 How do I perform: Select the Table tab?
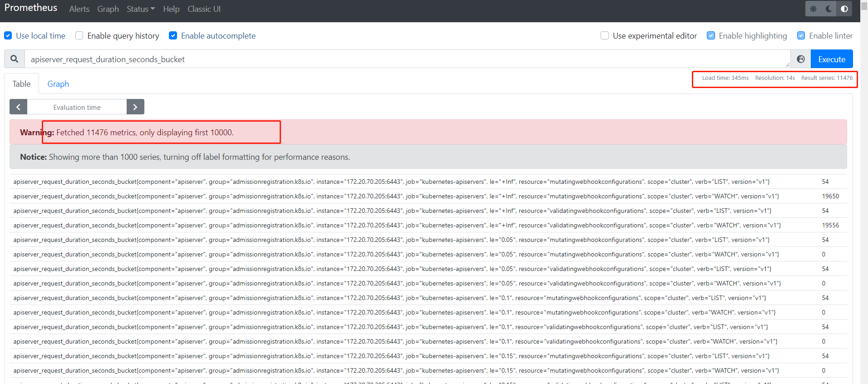point(21,84)
